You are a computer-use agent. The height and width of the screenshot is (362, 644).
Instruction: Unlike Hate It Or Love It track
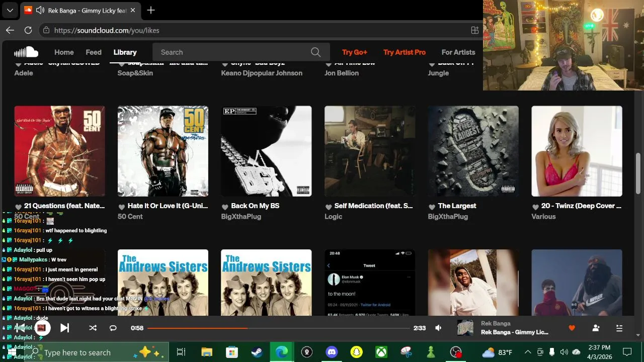pos(121,207)
